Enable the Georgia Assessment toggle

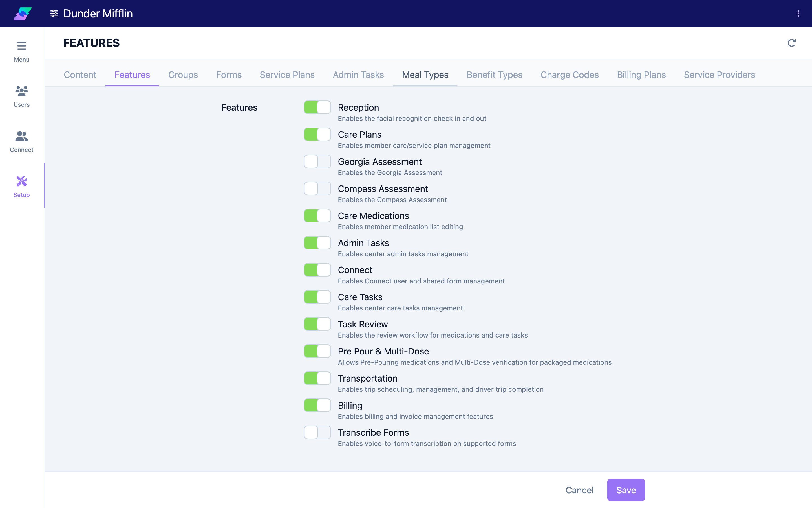(x=317, y=162)
